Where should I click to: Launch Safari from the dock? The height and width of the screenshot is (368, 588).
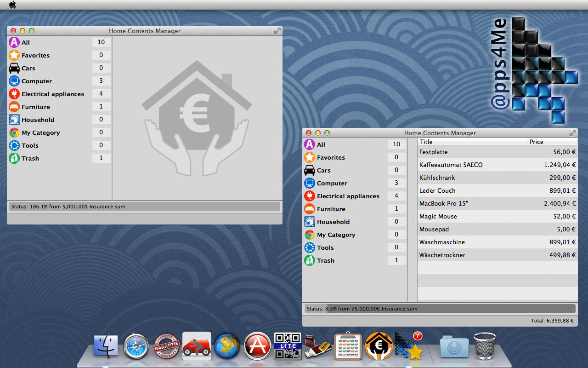pyautogui.click(x=136, y=346)
